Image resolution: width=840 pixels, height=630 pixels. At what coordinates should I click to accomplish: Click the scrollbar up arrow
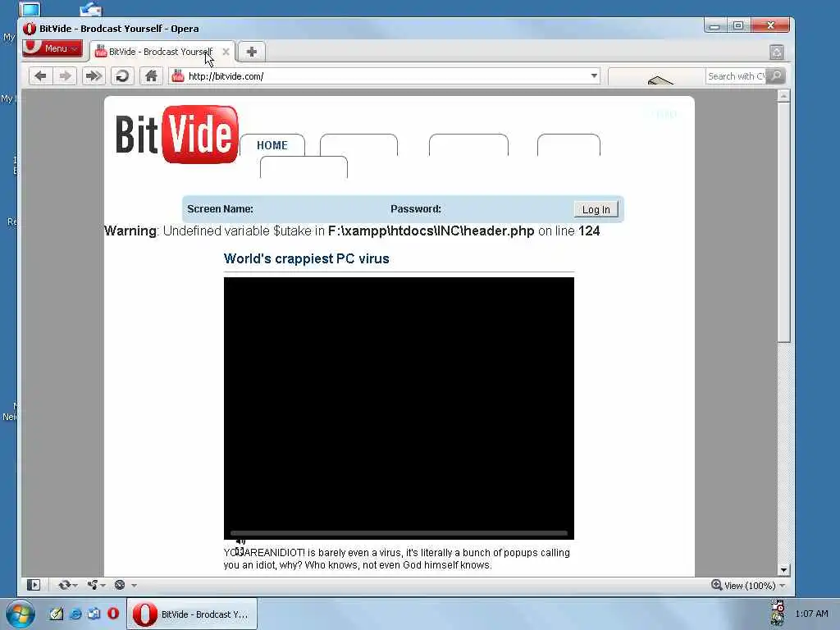[x=783, y=96]
